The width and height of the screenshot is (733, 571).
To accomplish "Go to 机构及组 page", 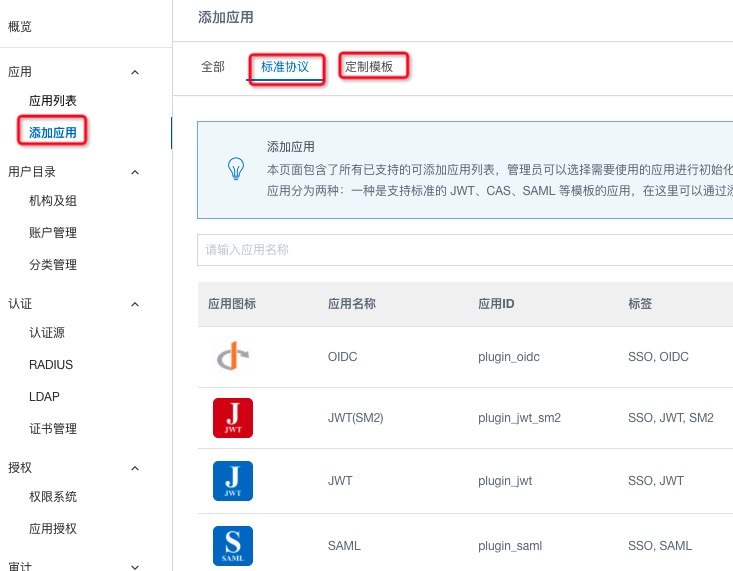I will [53, 201].
